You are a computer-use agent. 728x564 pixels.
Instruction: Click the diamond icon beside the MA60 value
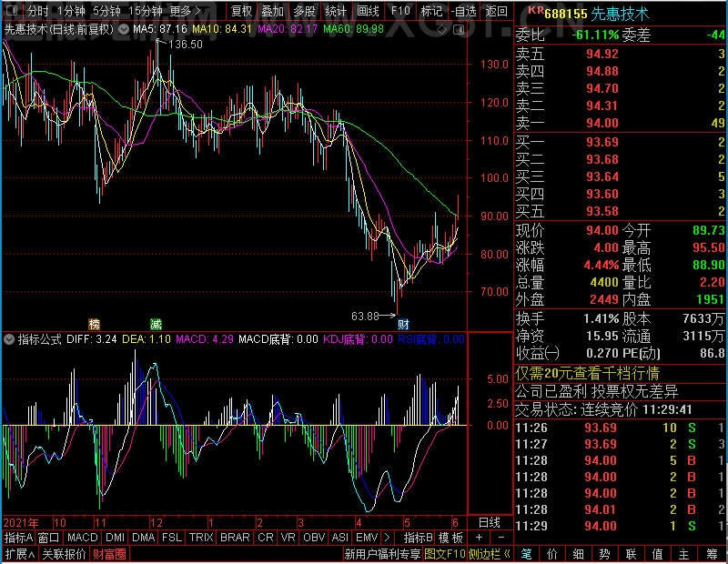(x=442, y=30)
